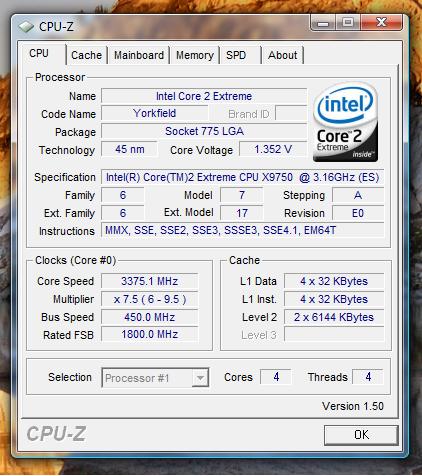Click the Code Name value 'Yorkfield'

point(155,114)
